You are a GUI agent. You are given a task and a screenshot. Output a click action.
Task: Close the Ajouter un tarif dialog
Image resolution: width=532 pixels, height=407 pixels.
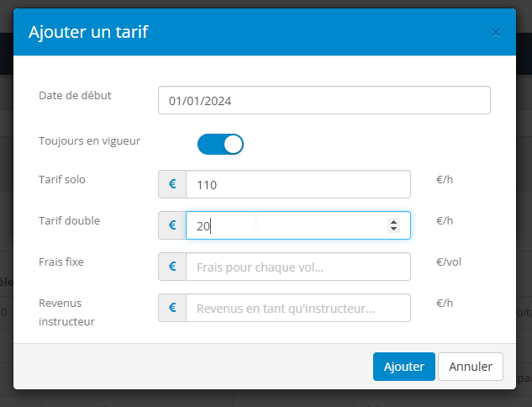[496, 33]
